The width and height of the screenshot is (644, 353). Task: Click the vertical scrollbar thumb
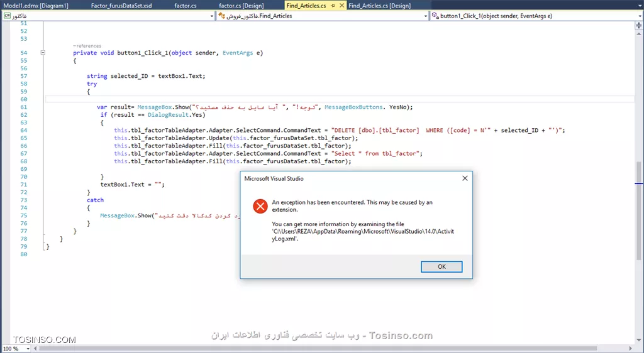pos(639,210)
